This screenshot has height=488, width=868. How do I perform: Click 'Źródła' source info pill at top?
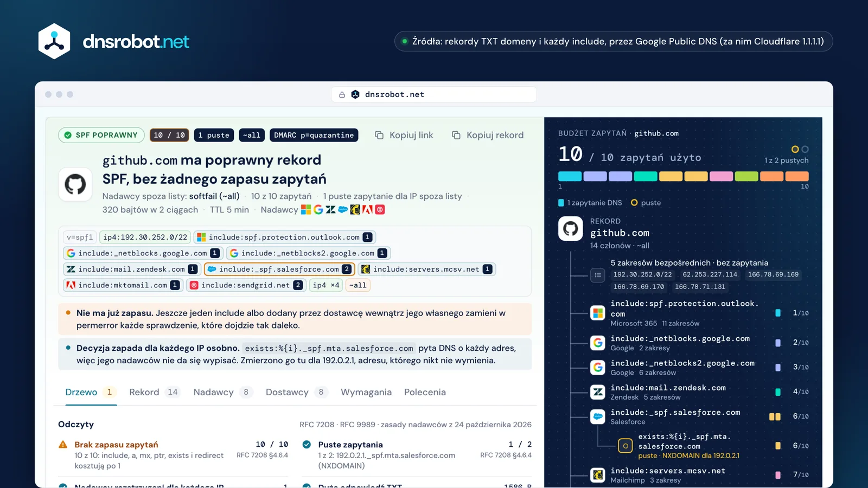pos(614,41)
